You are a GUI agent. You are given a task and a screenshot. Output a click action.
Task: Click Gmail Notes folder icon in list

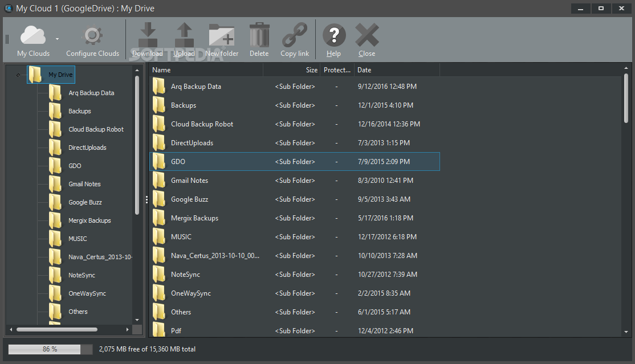[159, 181]
